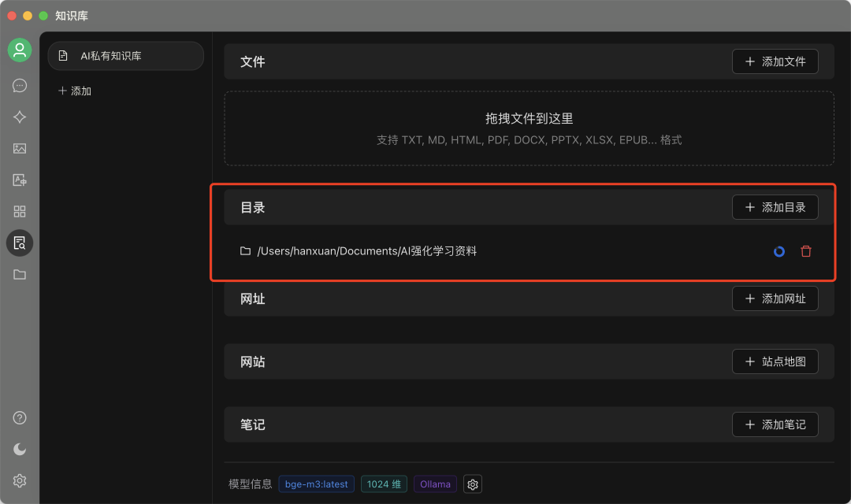Open the translate sidebar icon

click(x=20, y=180)
